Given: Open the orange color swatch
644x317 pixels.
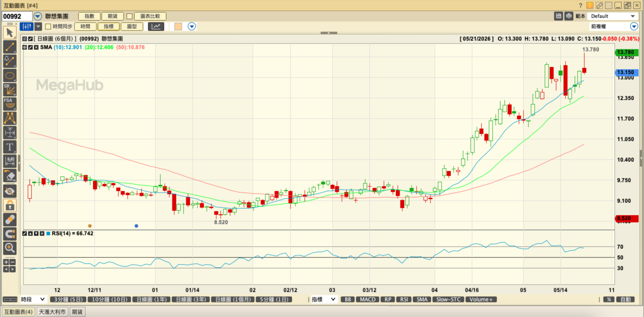Looking at the screenshot, I should (x=178, y=26).
